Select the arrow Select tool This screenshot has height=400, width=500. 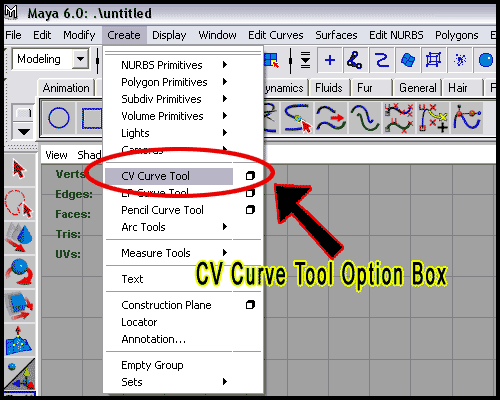(x=19, y=169)
